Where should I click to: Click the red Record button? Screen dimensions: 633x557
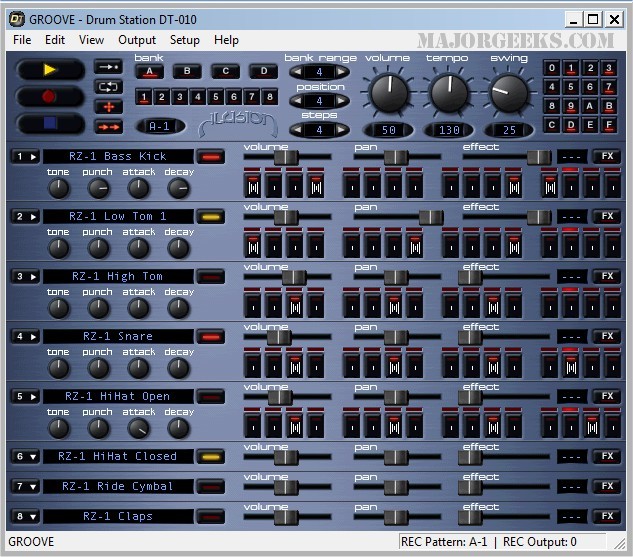pos(50,98)
